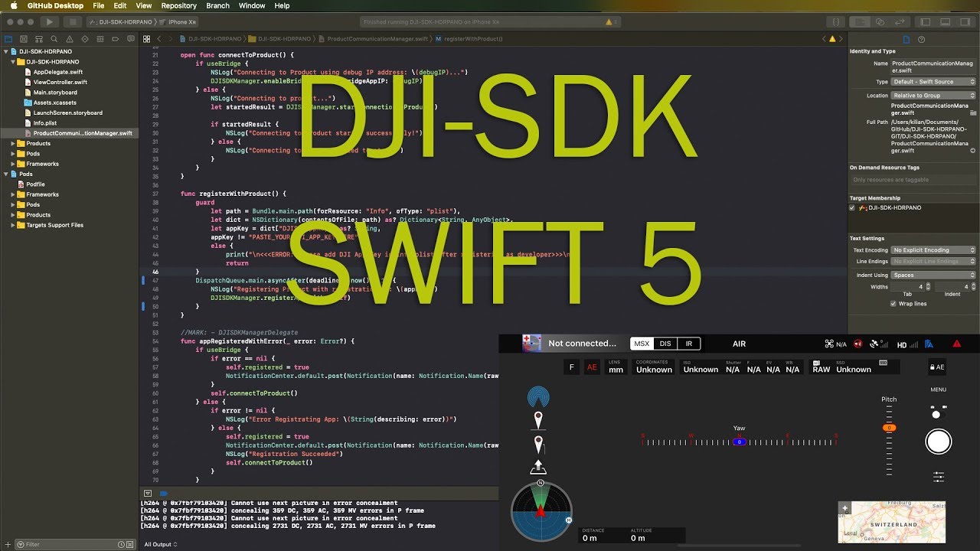This screenshot has width=980, height=551.
Task: Tap the blue signal broadcast icon
Action: click(538, 396)
